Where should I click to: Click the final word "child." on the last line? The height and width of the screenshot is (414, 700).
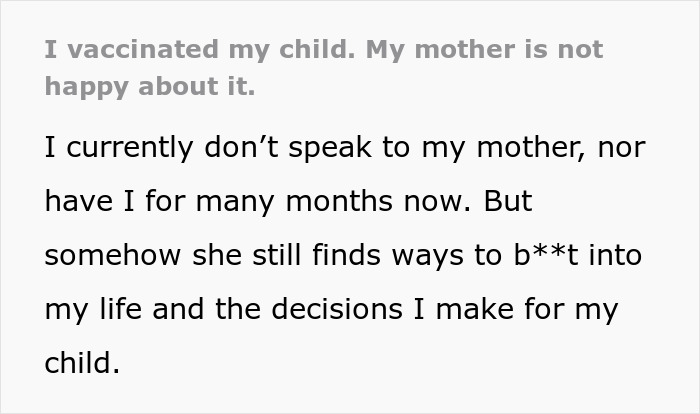coord(82,363)
